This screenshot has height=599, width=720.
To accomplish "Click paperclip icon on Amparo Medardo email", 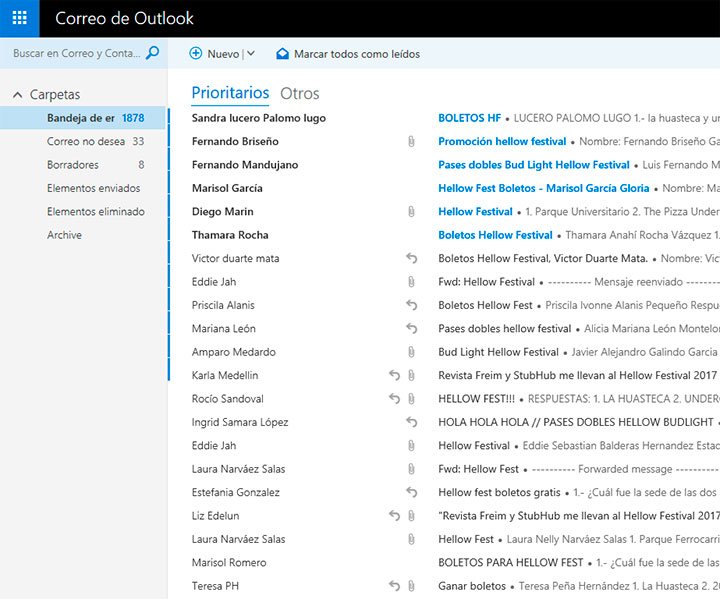I will (x=410, y=352).
